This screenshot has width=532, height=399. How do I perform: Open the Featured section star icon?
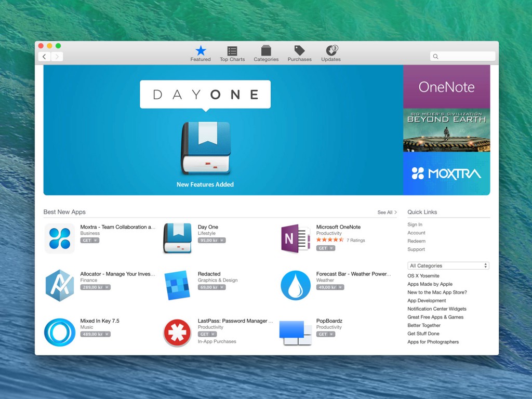[x=200, y=50]
